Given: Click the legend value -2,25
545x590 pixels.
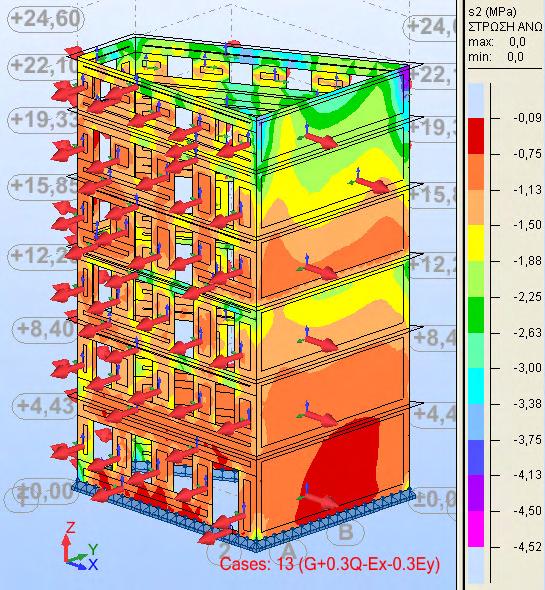Looking at the screenshot, I should [x=528, y=297].
